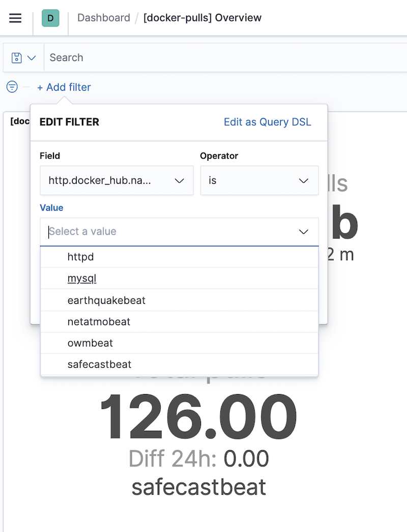
Task: Select mysql from the value list
Action: tap(179, 278)
